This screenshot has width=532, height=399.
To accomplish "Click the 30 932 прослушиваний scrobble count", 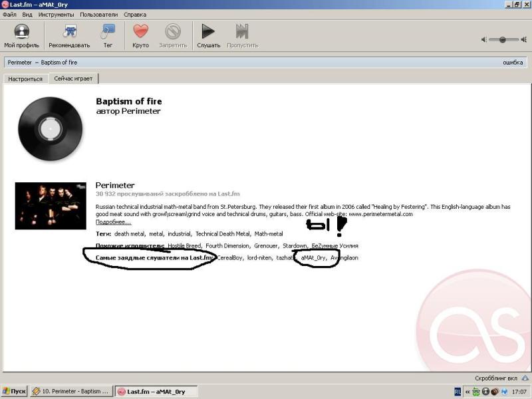I will coord(168,194).
